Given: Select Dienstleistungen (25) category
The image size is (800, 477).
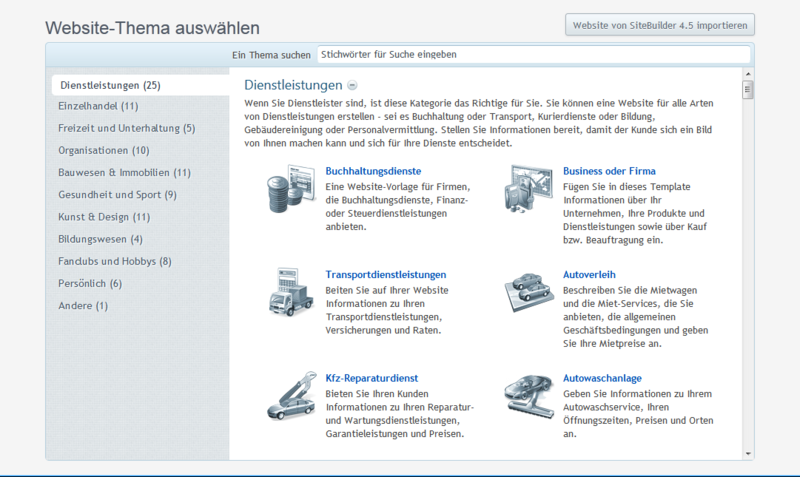Looking at the screenshot, I should (x=140, y=85).
